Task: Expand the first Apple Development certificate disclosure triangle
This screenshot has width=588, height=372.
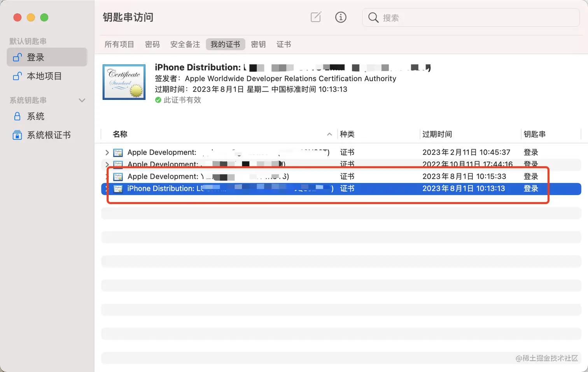Action: [107, 152]
